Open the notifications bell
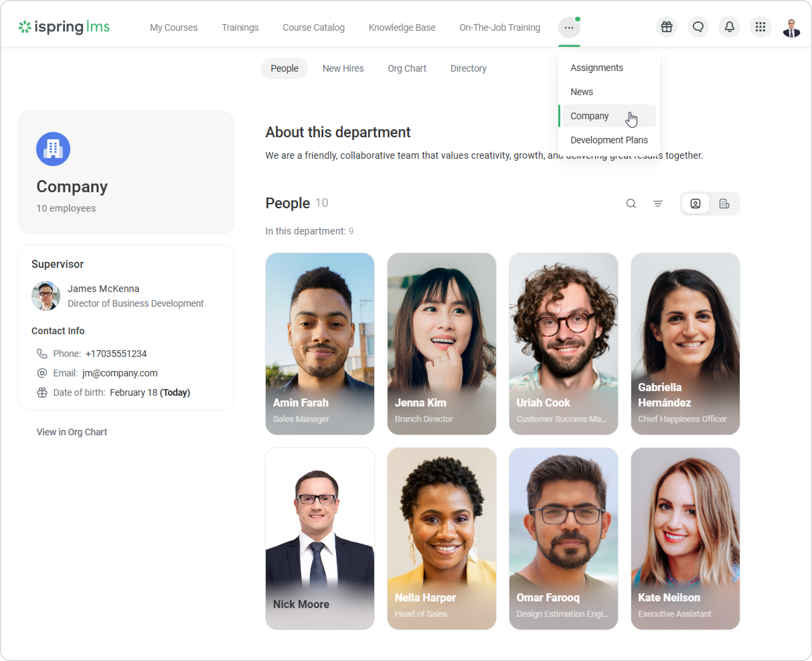 point(729,27)
